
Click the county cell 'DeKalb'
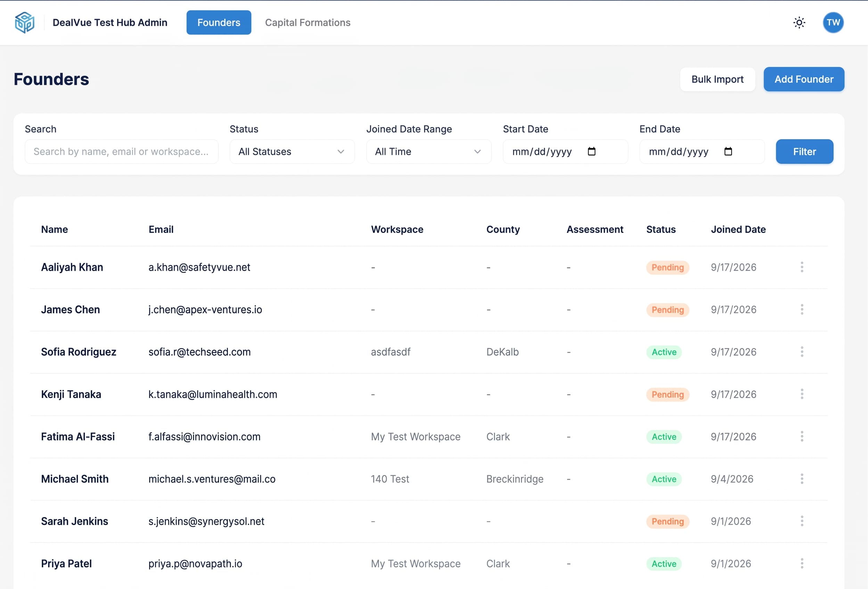502,351
